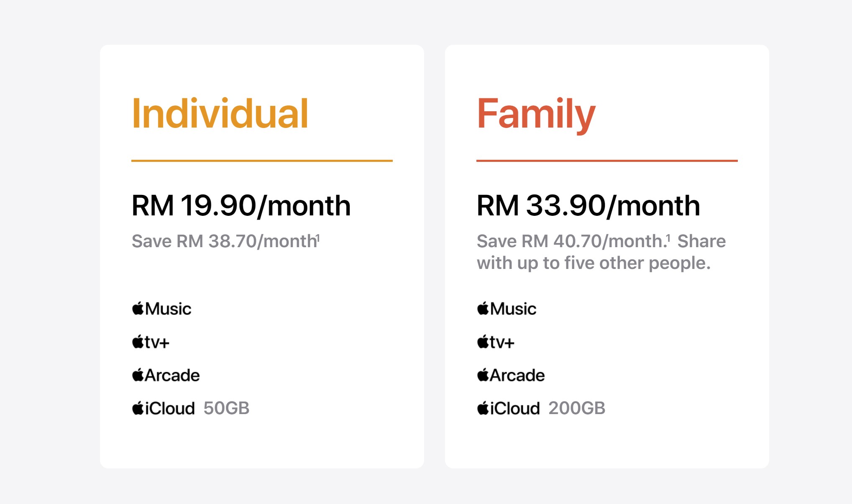Click the Apple TV+ logo in Family plan
This screenshot has width=852, height=504.
click(496, 342)
